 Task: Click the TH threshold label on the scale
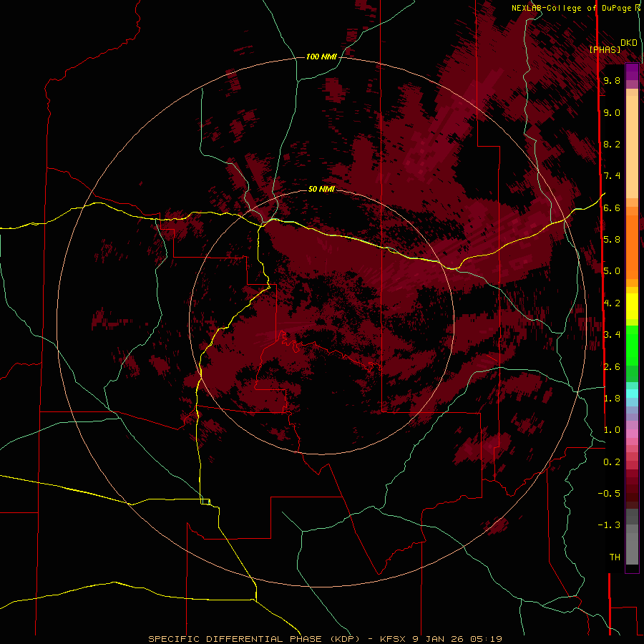615,557
